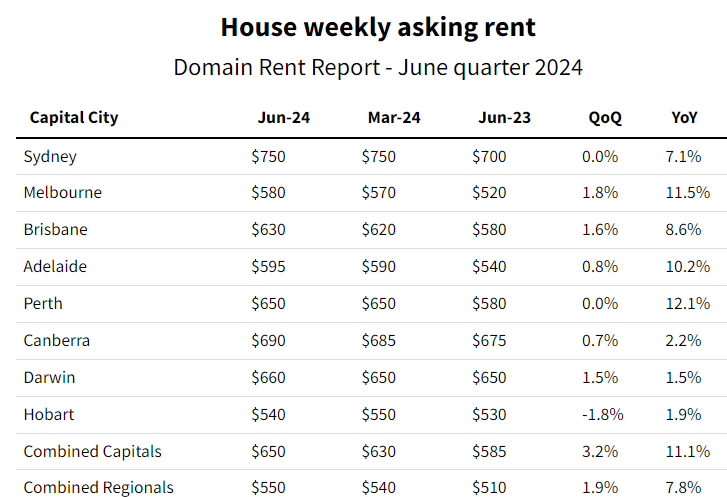727x497 pixels.
Task: Select Melbourne's 11.5% YoY value
Action: 687,192
